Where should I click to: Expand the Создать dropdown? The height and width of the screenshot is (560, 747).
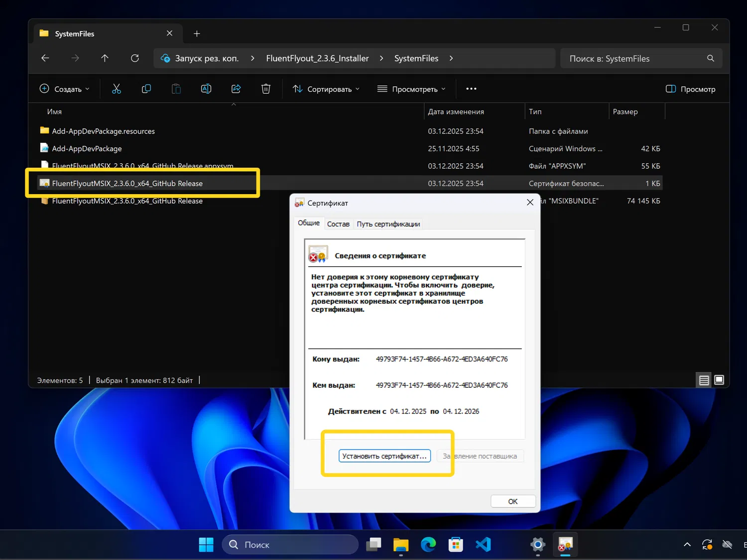[x=65, y=89]
